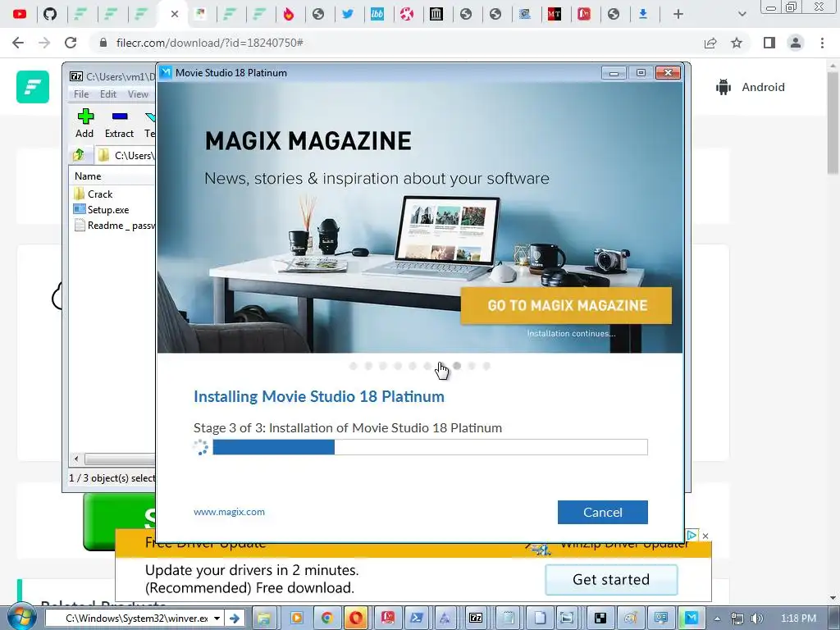Viewport: 840px width, 630px height.
Task: Open PowerShell from the taskbar
Action: [x=416, y=619]
